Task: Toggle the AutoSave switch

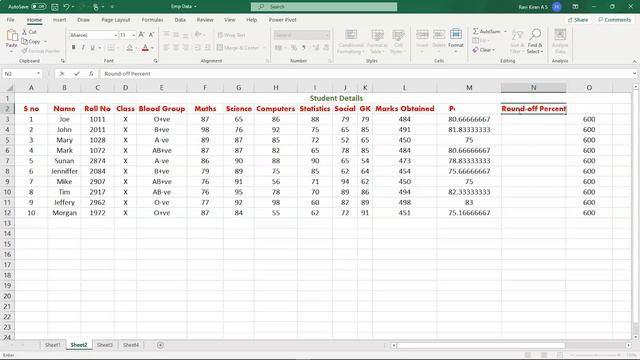Action: tap(39, 7)
